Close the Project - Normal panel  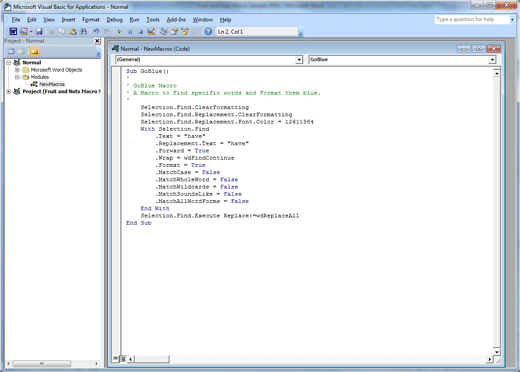97,41
